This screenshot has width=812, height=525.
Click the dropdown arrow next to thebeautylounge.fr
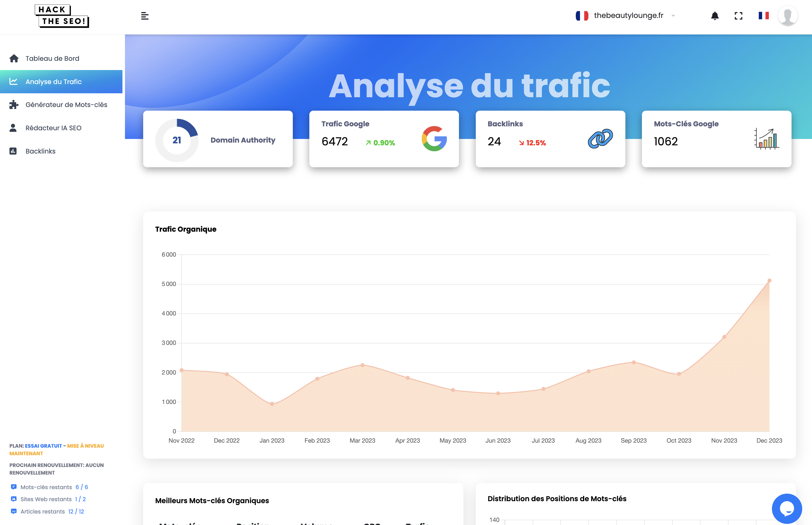[x=673, y=16]
